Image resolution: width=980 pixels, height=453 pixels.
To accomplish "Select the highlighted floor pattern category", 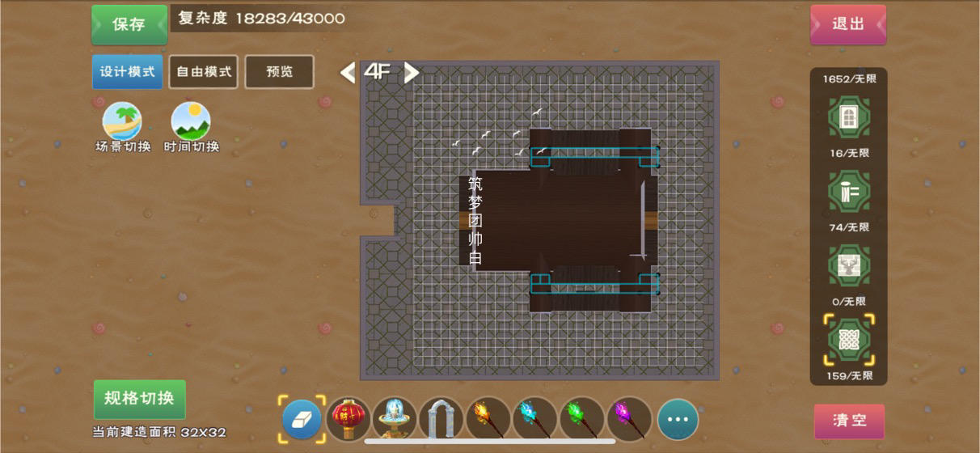I will click(848, 340).
